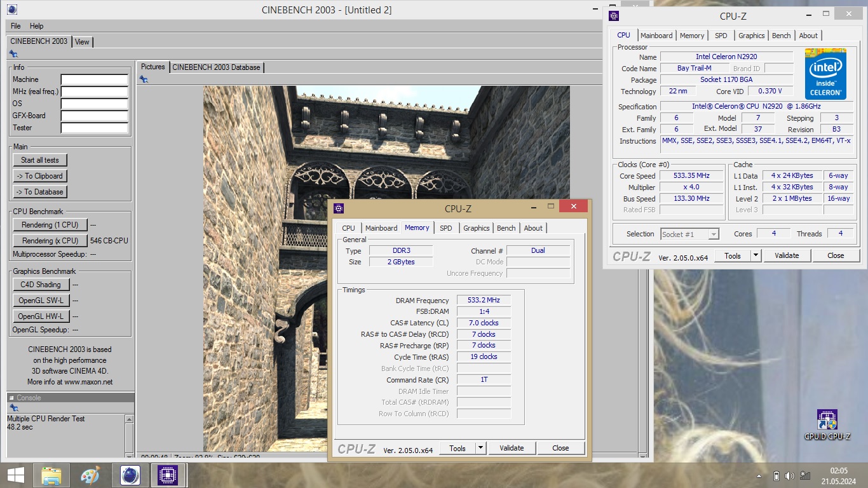Open Mainboard tab in memory CPU-Z window
Screen dimensions: 868x488
click(381, 228)
